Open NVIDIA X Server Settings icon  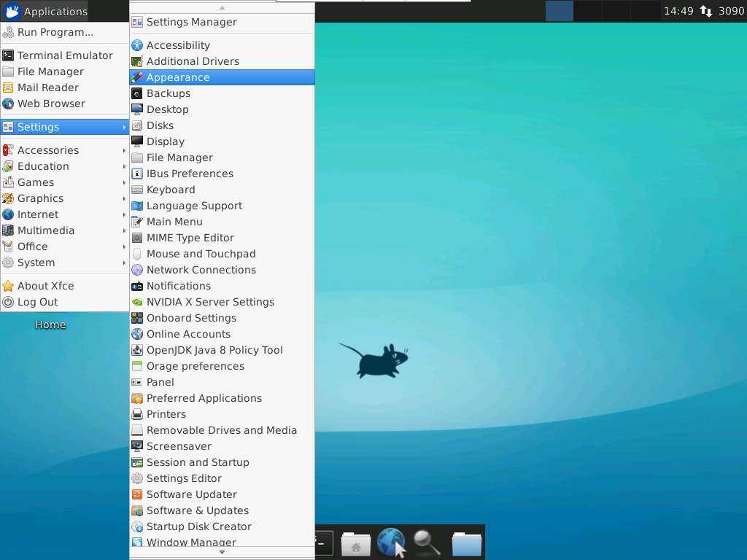click(137, 303)
